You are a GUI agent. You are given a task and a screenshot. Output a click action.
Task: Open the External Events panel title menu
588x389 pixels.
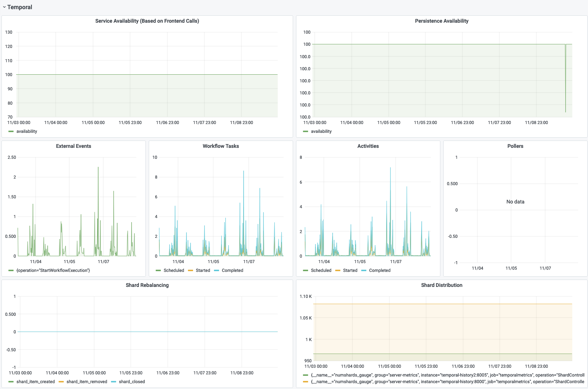click(74, 146)
